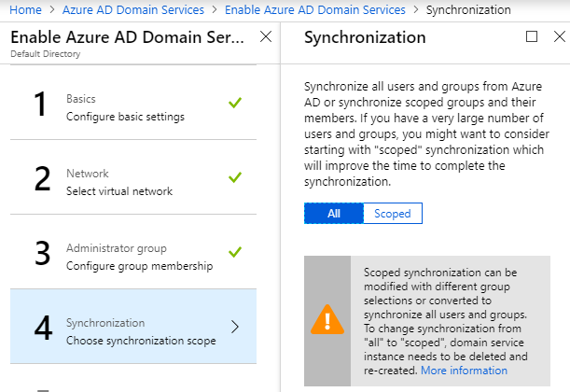
Task: Click the green checkmark beside Administrator group
Action: click(x=235, y=251)
